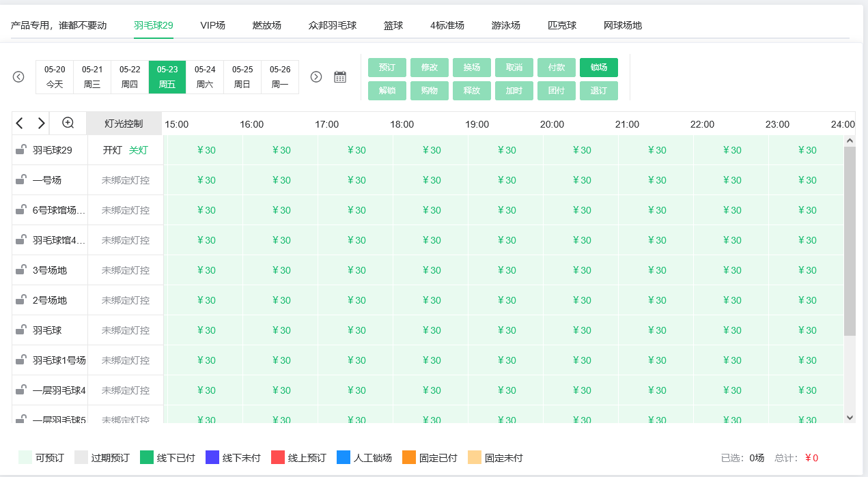The height and width of the screenshot is (477, 868).
Task: Click the zoom-in magnifier icon
Action: click(68, 123)
